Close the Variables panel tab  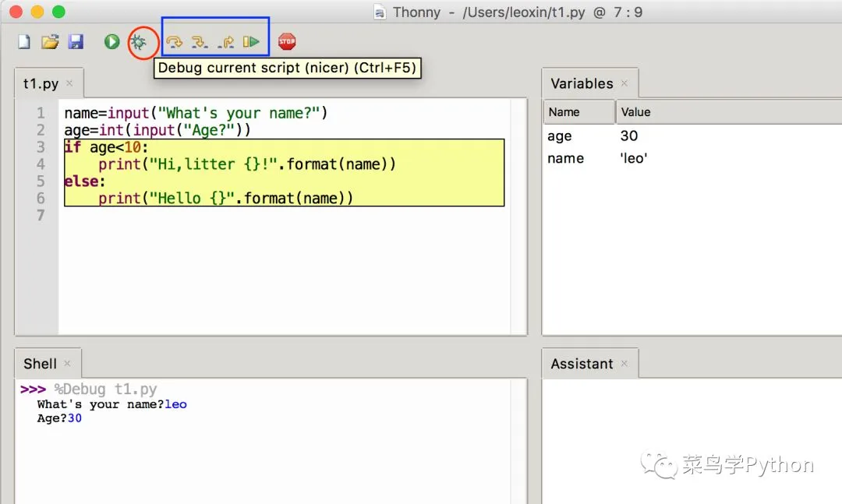point(624,83)
